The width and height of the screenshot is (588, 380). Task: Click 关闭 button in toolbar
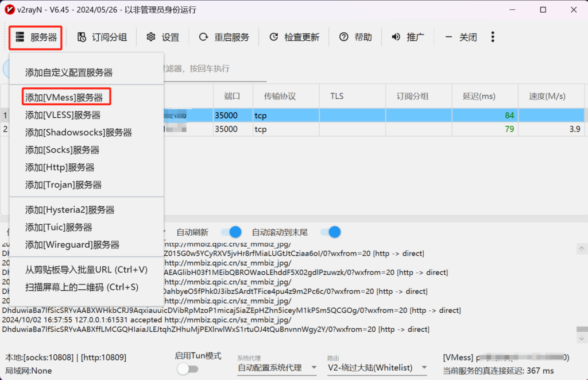tap(461, 37)
